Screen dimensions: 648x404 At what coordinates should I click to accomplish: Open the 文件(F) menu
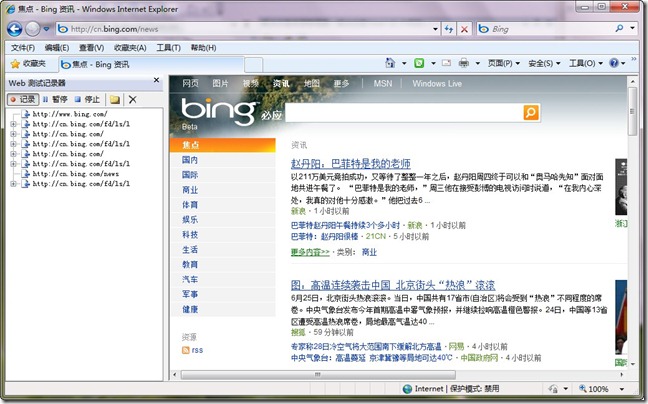tap(23, 48)
